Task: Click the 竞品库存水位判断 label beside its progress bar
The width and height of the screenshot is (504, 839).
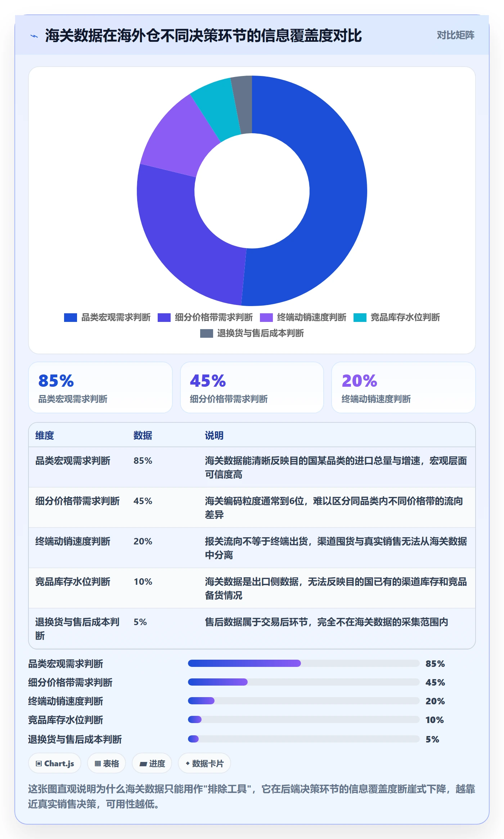Action: [x=66, y=720]
